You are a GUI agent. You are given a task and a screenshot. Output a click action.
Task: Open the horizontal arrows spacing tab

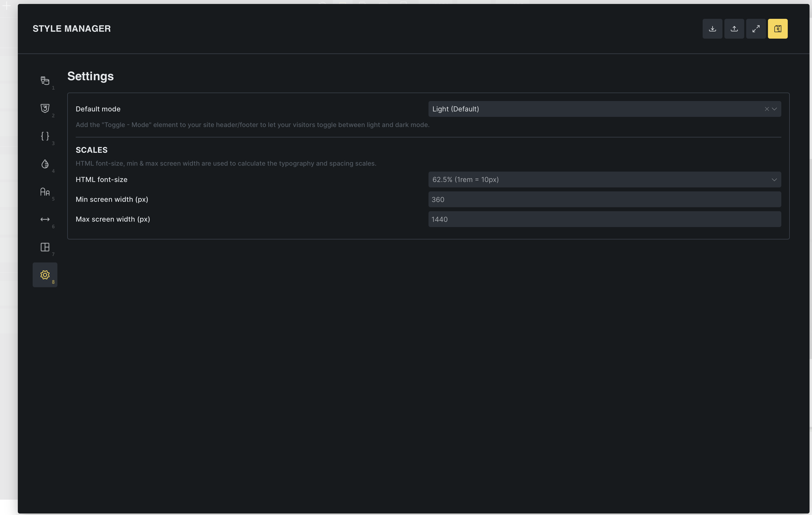click(45, 219)
